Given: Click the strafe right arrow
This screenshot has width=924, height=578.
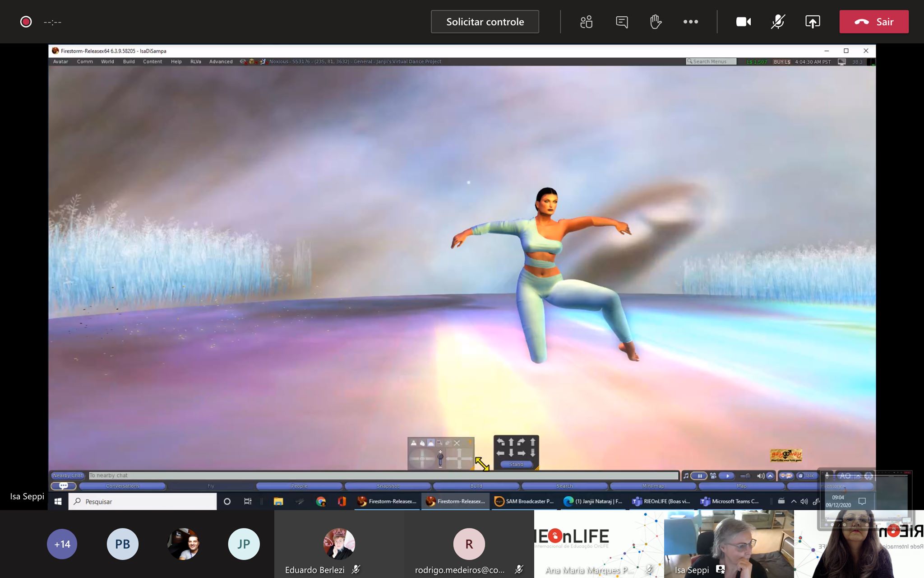Looking at the screenshot, I should pyautogui.click(x=522, y=453).
